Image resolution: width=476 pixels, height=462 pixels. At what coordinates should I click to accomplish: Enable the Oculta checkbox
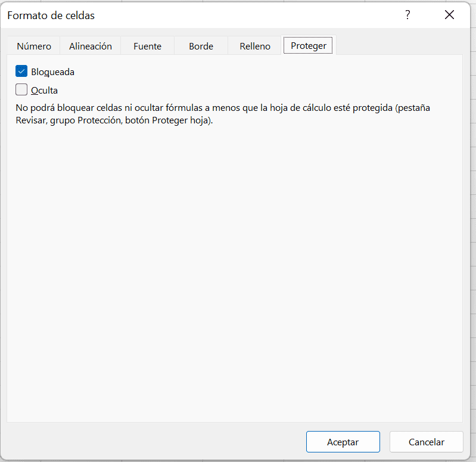(22, 90)
